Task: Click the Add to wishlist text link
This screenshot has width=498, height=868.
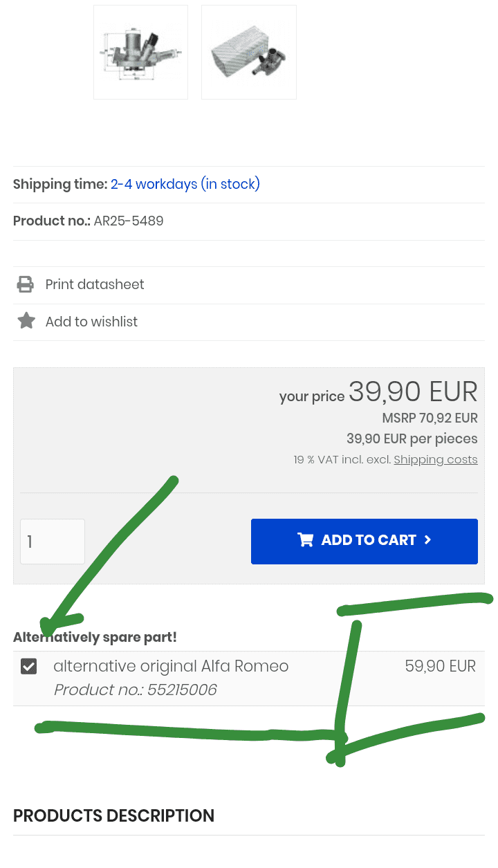Action: pos(91,322)
